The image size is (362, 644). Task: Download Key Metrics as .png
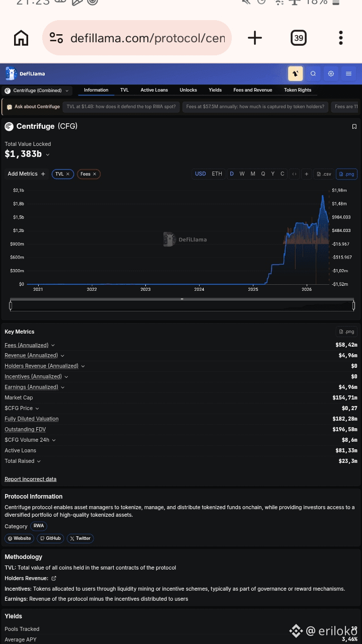[346, 332]
